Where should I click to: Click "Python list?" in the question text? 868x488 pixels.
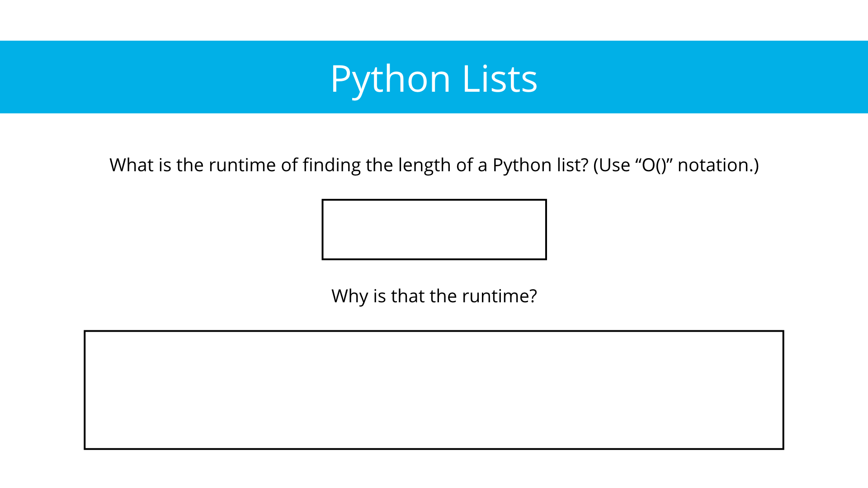point(540,165)
